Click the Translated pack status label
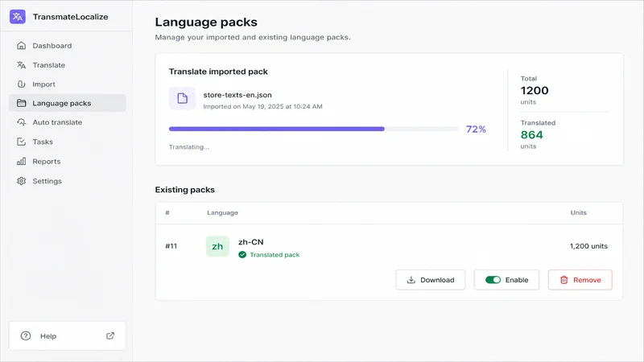 click(275, 255)
